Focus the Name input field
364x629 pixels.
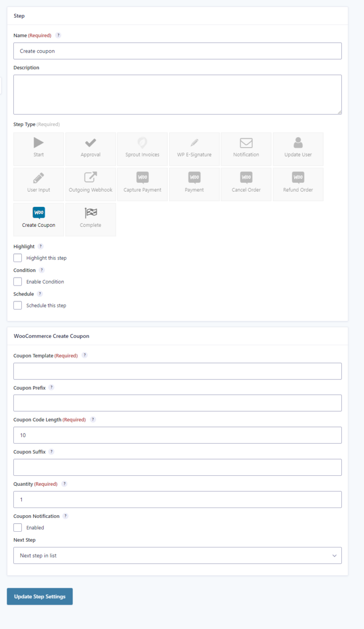177,51
